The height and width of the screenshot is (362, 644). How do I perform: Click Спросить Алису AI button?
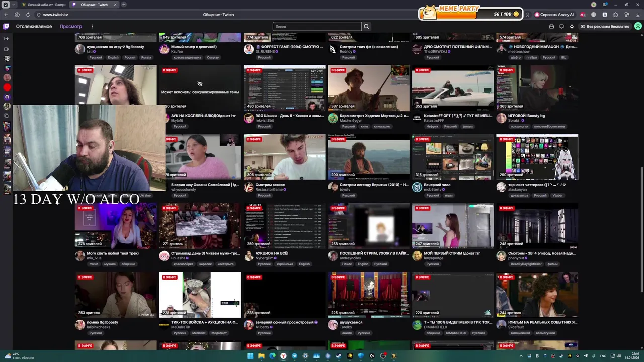pos(554,15)
